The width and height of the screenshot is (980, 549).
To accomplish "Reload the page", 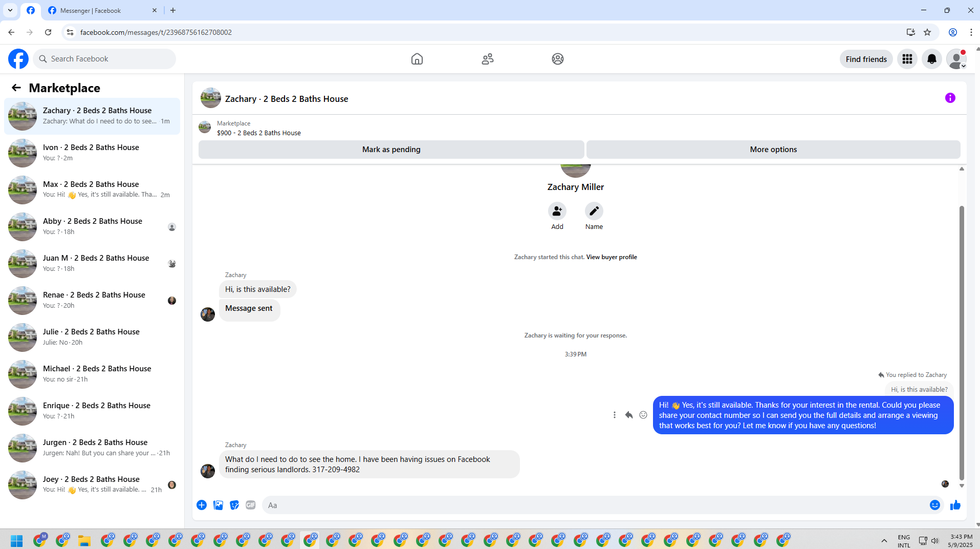I will tap(48, 32).
